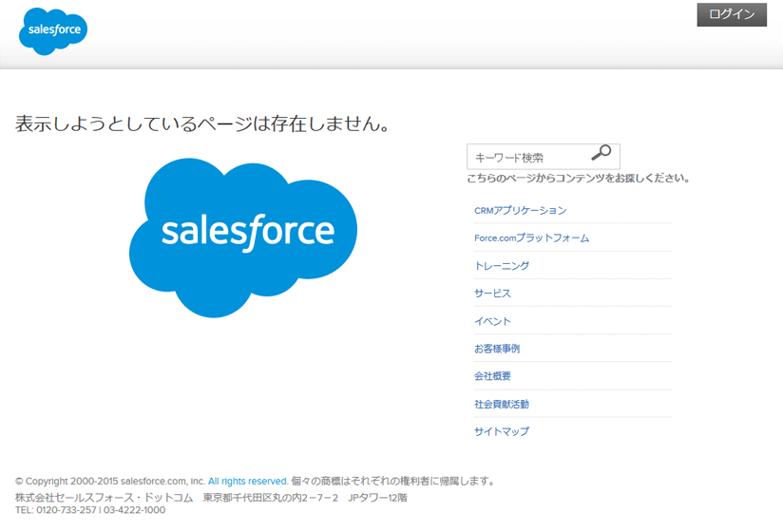Click the TEL: 0120-733-257 phone line
The image size is (783, 532).
90,510
